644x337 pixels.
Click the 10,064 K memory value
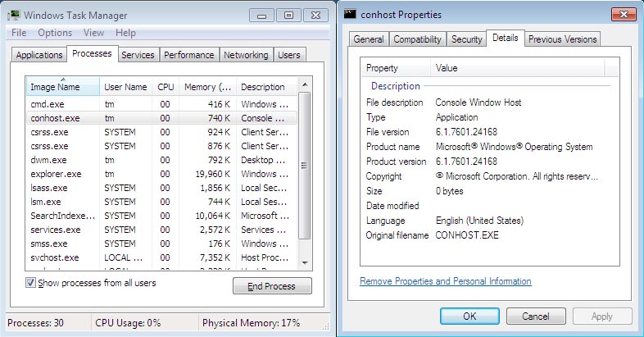point(213,216)
